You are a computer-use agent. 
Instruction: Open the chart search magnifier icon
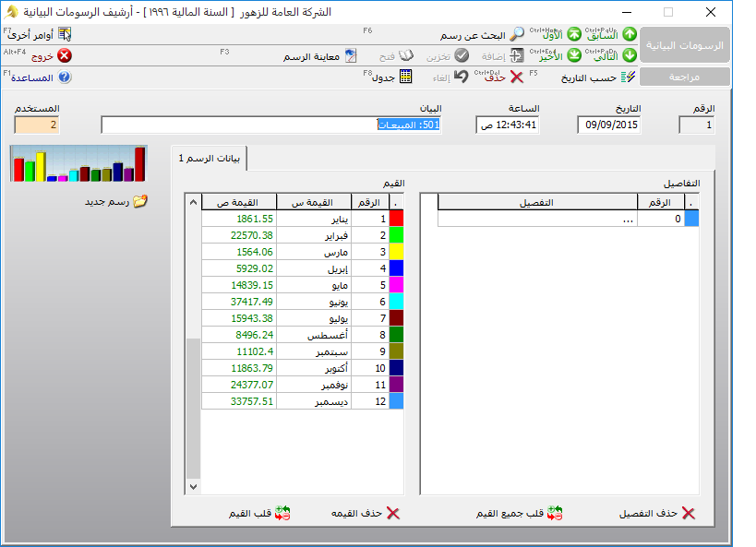pyautogui.click(x=517, y=34)
